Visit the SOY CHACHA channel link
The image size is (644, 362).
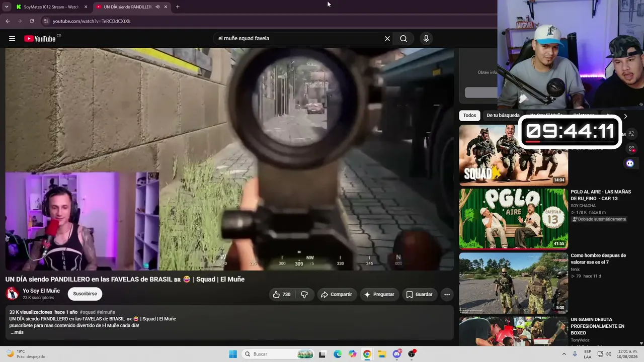click(x=583, y=206)
